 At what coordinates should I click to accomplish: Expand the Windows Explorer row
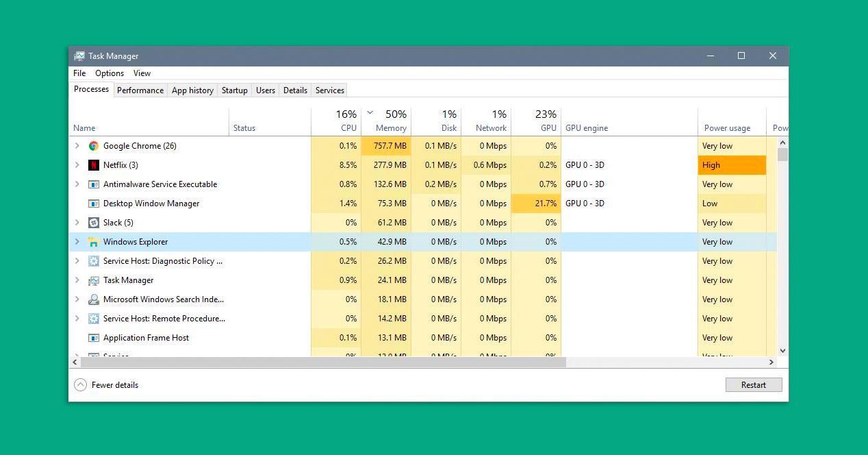pyautogui.click(x=77, y=242)
